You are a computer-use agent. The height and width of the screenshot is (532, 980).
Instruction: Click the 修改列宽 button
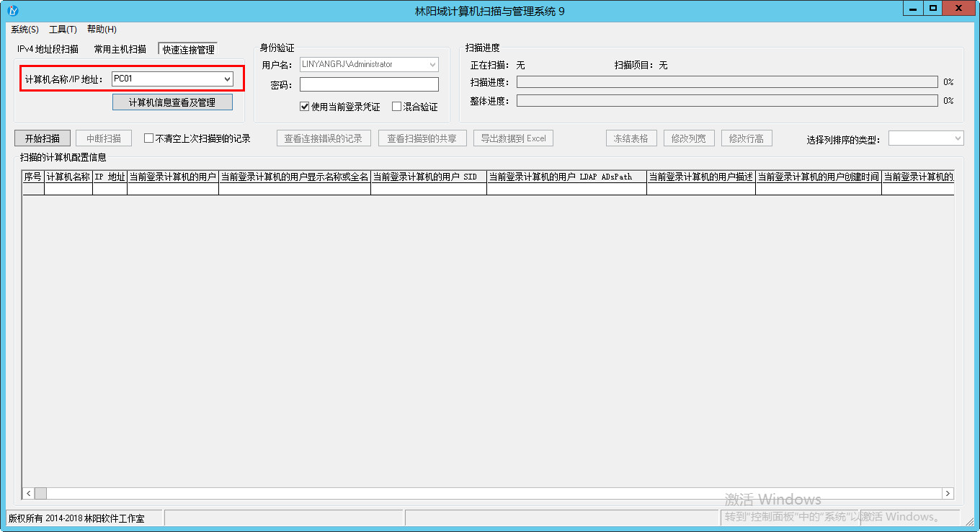pyautogui.click(x=689, y=138)
